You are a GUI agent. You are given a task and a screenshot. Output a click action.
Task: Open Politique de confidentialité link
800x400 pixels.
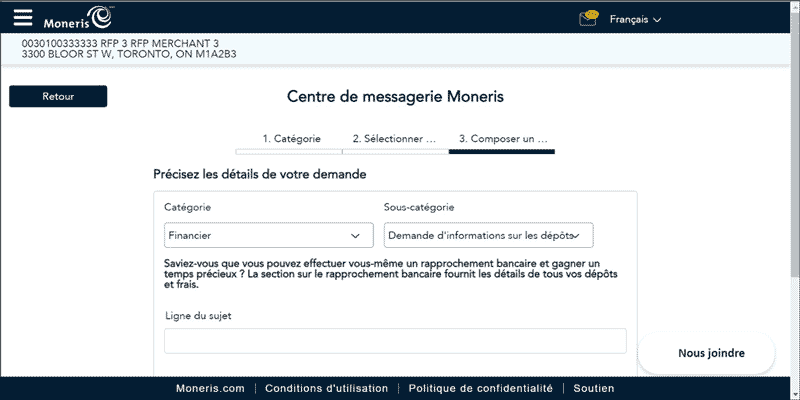[x=481, y=388]
